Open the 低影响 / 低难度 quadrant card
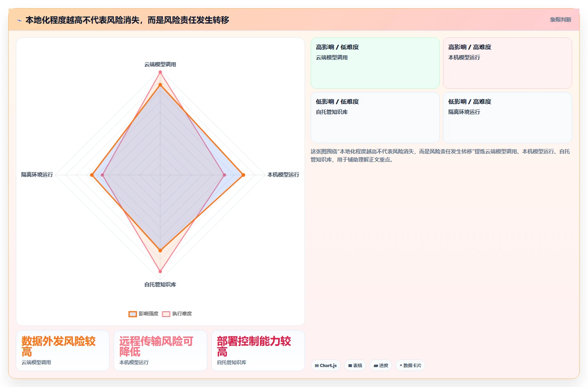The height and width of the screenshot is (387, 588). pyautogui.click(x=375, y=118)
